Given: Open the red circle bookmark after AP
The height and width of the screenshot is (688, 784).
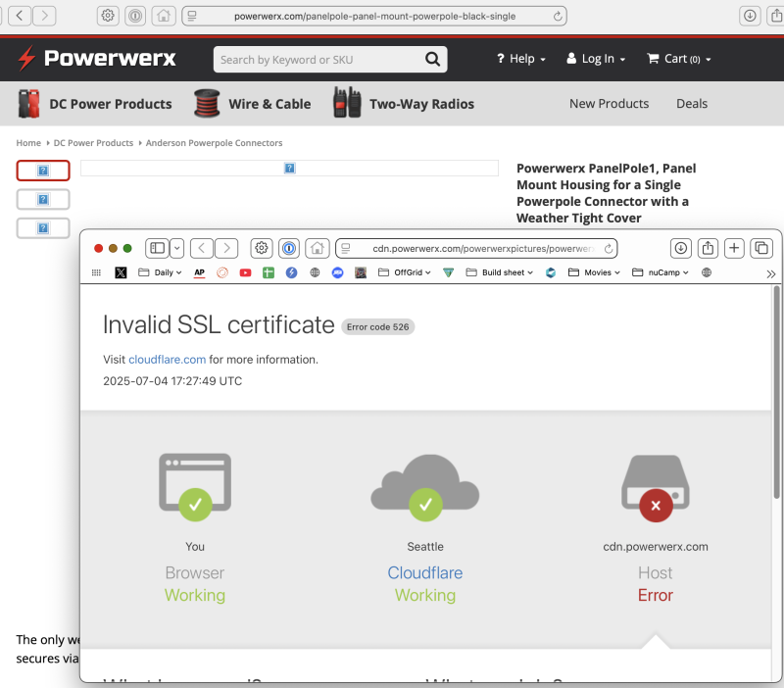Looking at the screenshot, I should (x=222, y=272).
